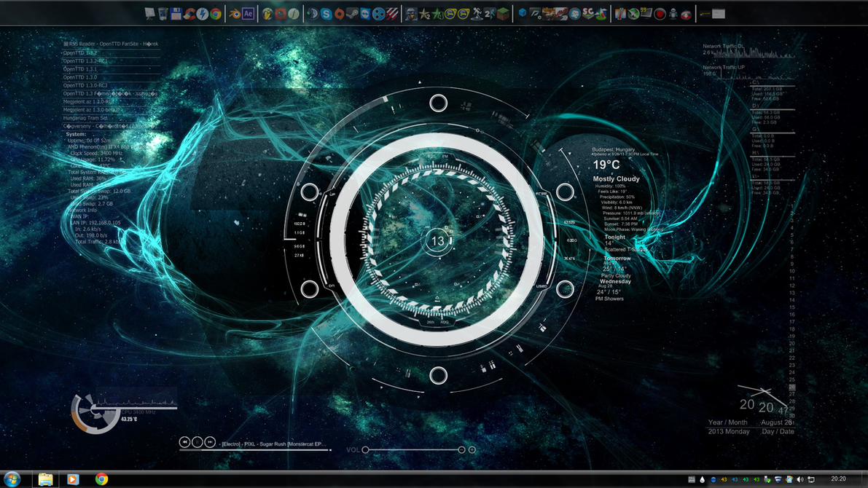
Task: Skip to the next track
Action: (x=210, y=442)
